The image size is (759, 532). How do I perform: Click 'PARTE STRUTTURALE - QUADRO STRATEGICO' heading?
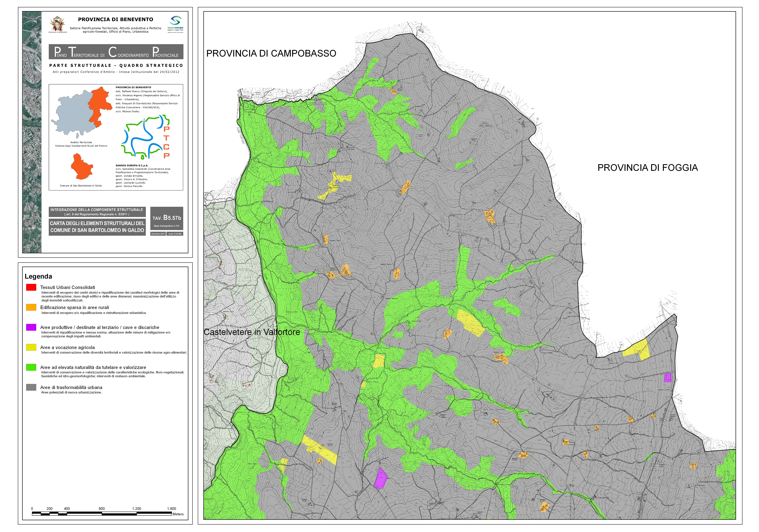coord(116,65)
